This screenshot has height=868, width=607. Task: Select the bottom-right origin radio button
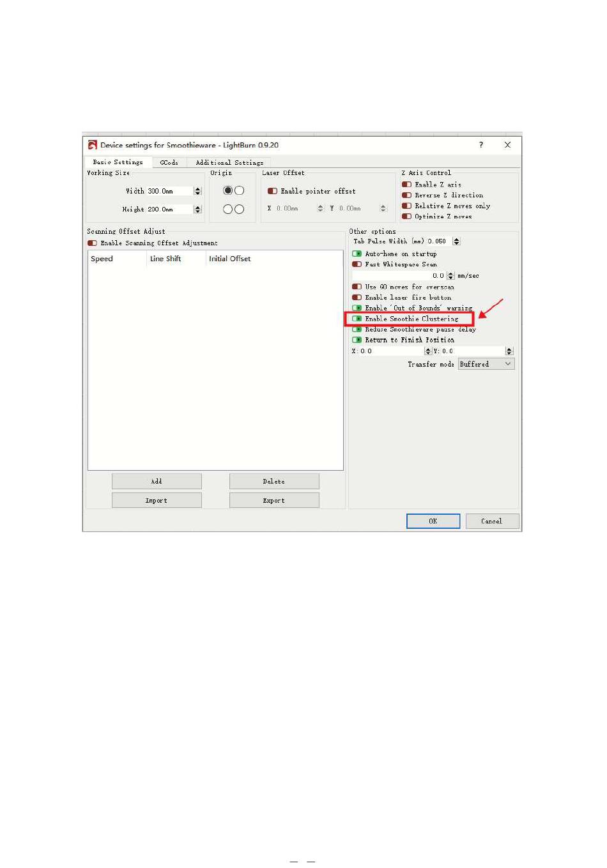[x=239, y=209]
